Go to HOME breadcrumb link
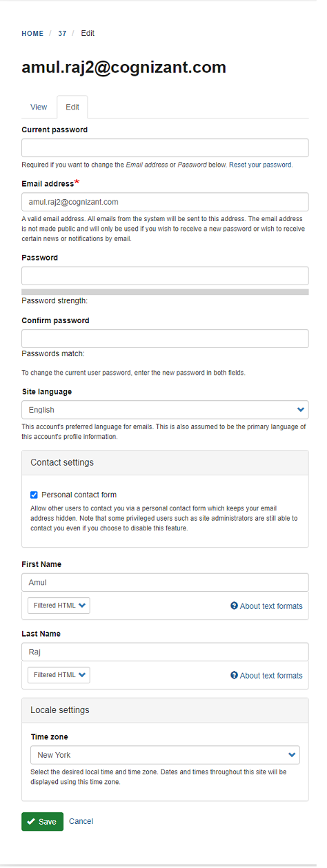327x868 pixels. pos(32,34)
